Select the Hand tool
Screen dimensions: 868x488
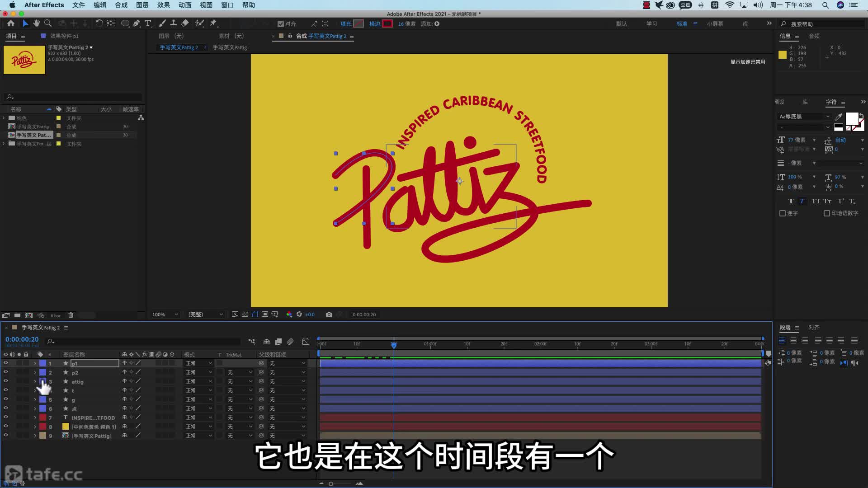(x=36, y=23)
